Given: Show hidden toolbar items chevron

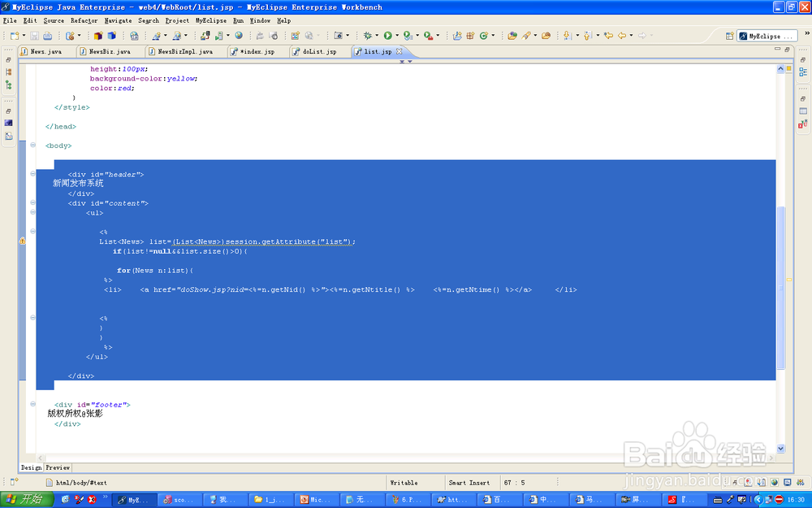Looking at the screenshot, I should [807, 33].
